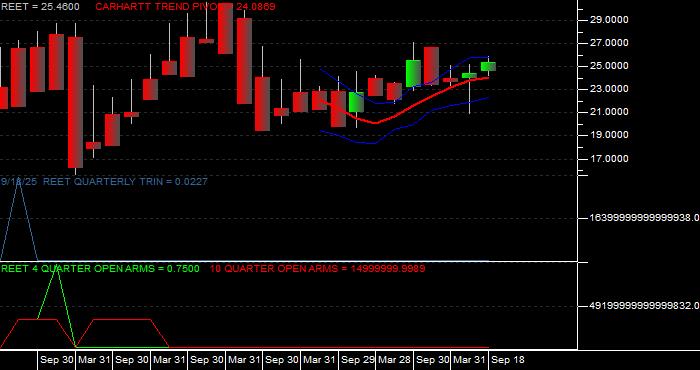This screenshot has width=700, height=370.
Task: Click the latest green candle above Sep 18
Action: [488, 67]
